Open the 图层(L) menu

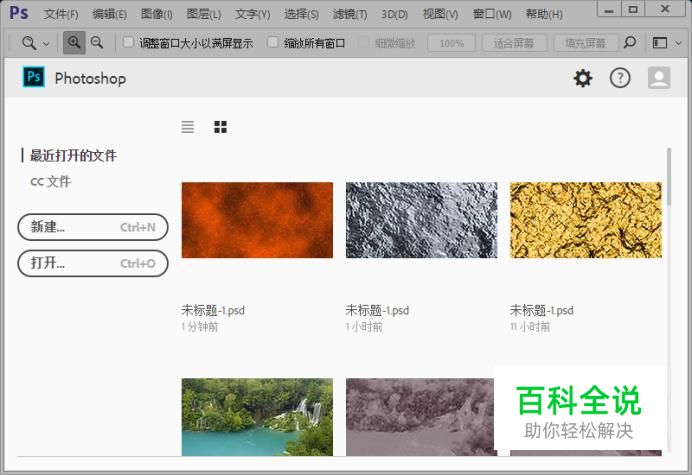pos(203,14)
